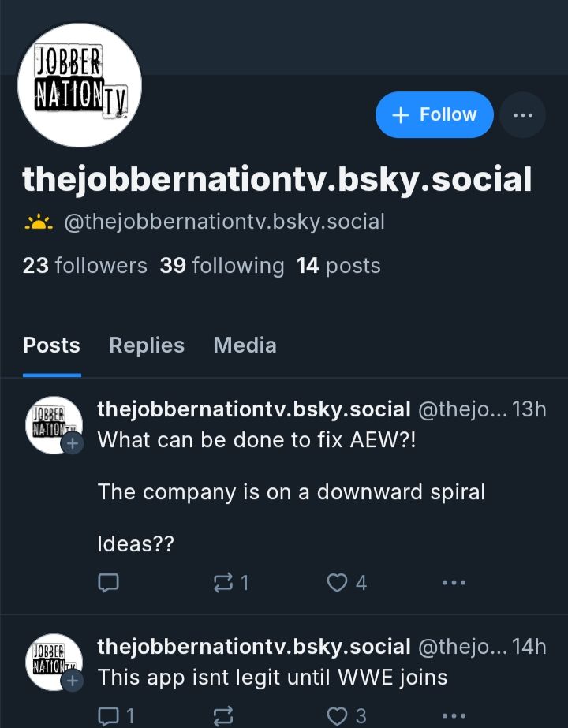Repost the WWE joins post
Screen dimensions: 568x728
223,716
